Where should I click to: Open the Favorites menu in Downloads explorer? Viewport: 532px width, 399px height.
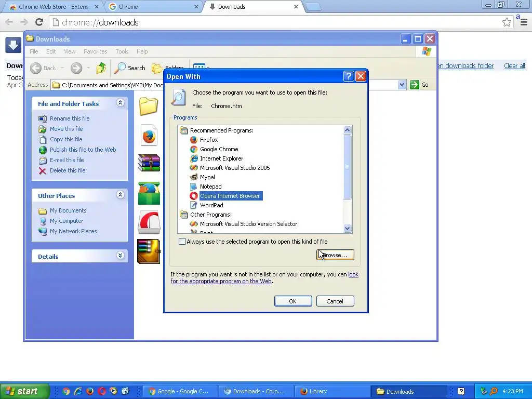(x=96, y=51)
